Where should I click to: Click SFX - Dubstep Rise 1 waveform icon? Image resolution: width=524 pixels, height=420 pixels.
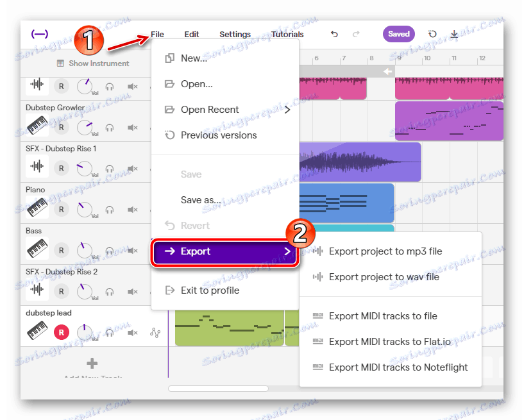coord(37,166)
